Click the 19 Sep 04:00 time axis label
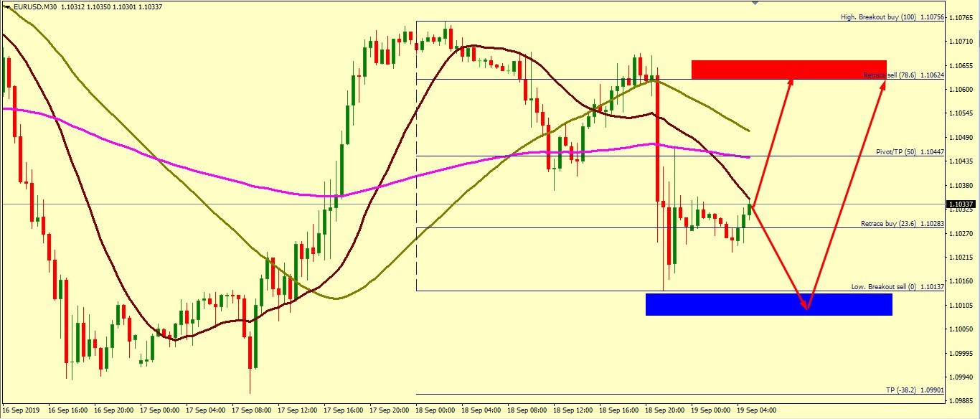Viewport: 980px width, 419px height. pos(758,410)
